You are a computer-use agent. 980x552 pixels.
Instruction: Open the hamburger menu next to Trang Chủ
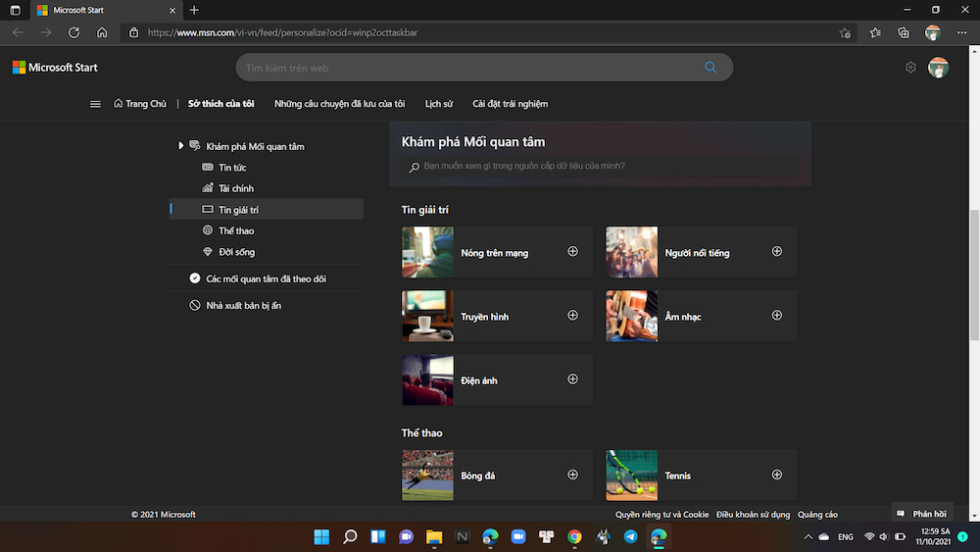point(95,104)
